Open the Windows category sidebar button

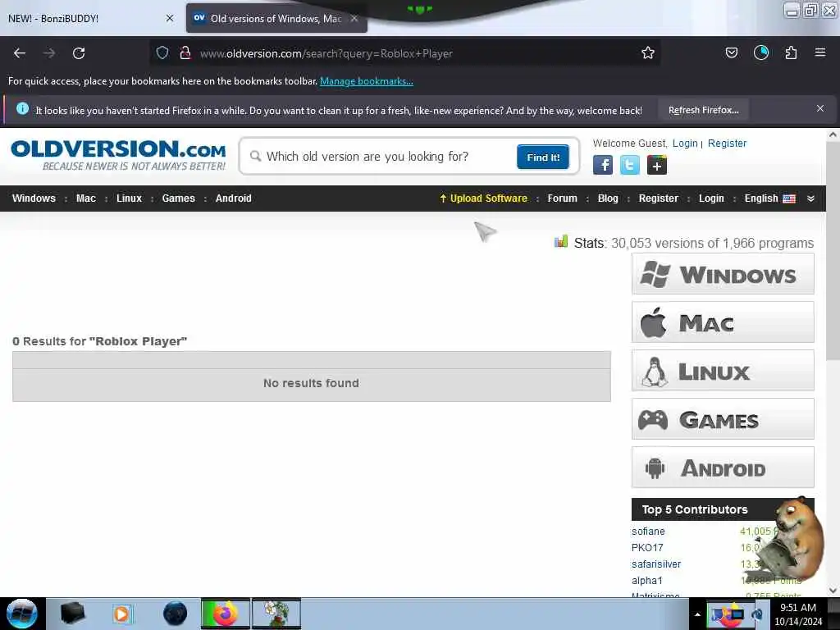click(723, 274)
